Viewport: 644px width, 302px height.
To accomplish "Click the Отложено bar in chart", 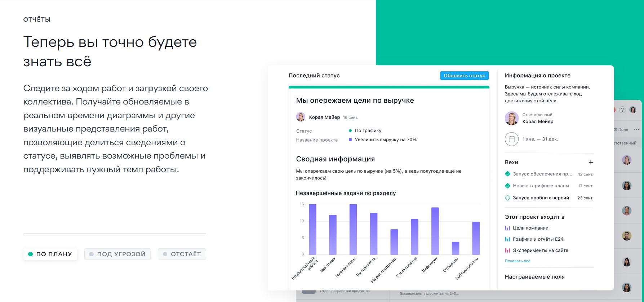I will point(456,248).
